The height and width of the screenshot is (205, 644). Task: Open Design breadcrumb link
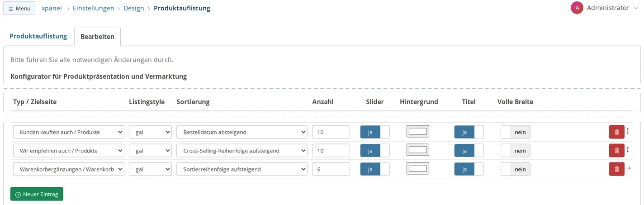(134, 8)
